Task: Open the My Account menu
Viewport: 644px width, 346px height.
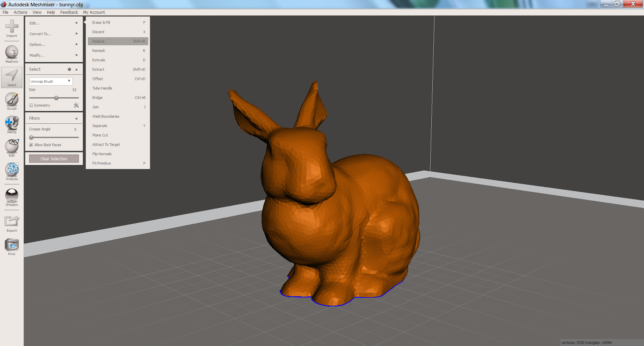Action: 94,12
